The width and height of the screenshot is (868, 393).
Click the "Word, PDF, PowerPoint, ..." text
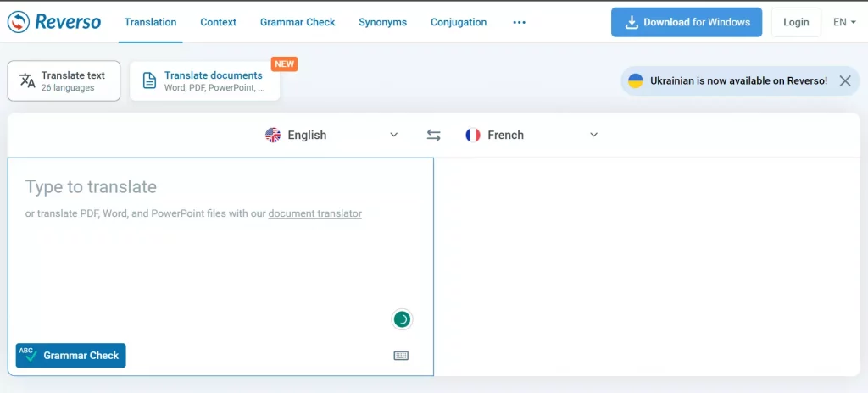coord(214,88)
